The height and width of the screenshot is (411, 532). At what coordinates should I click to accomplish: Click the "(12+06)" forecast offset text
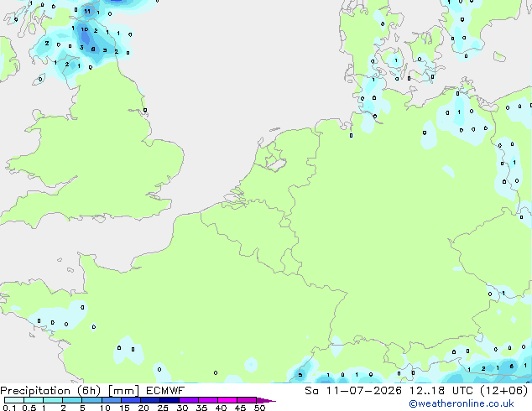point(504,391)
